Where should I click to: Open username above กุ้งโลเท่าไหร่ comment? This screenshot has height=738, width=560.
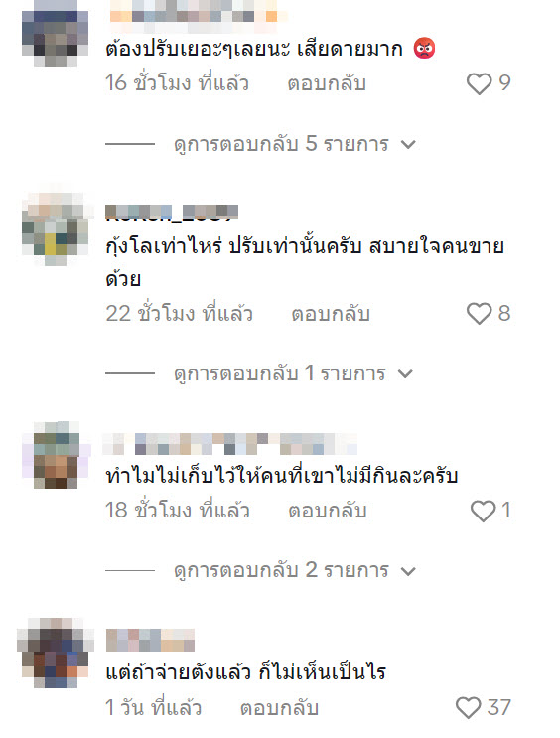(172, 213)
